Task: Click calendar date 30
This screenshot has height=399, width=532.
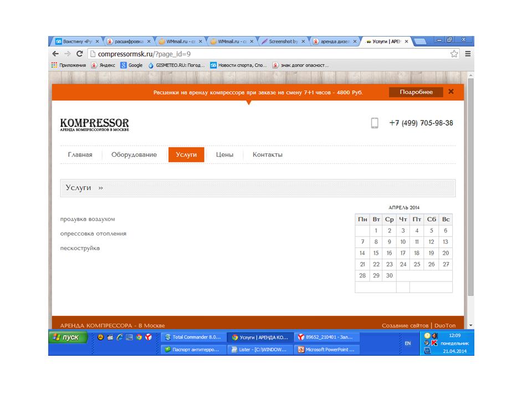Action: [390, 275]
